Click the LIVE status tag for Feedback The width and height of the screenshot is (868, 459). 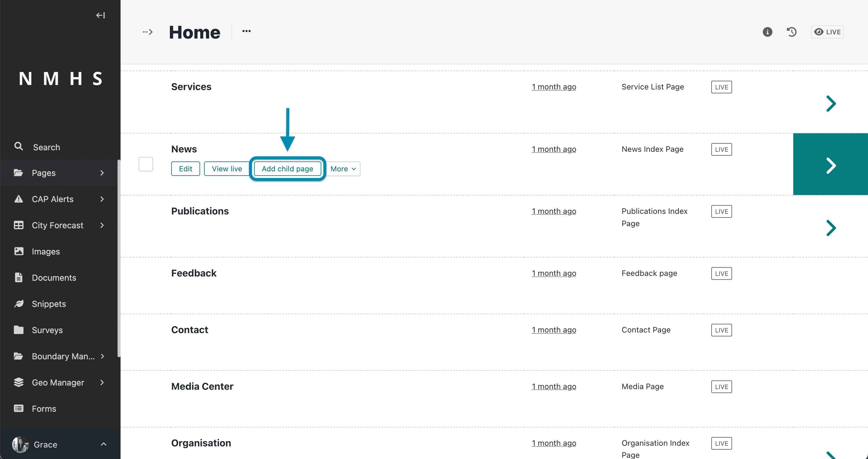[722, 273]
